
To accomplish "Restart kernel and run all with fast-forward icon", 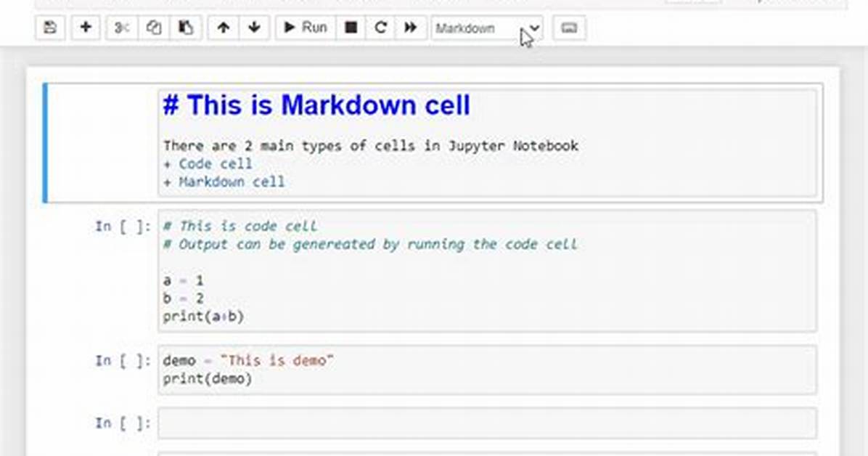I will click(x=410, y=28).
